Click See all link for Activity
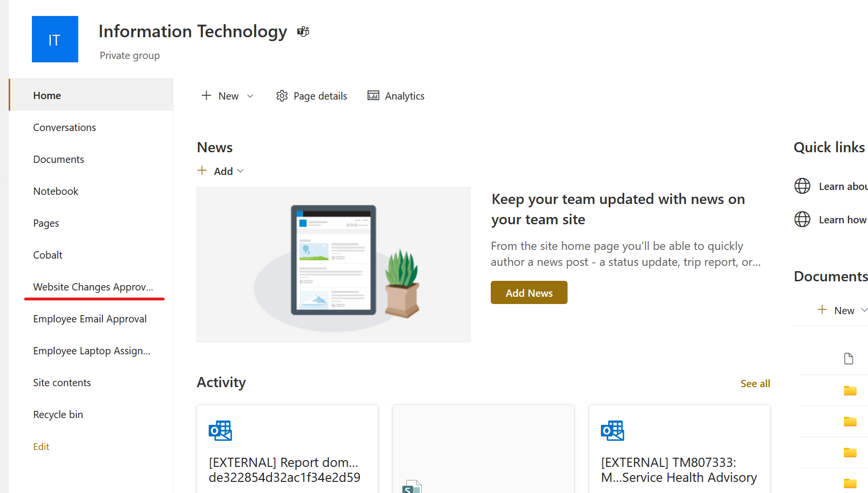Viewport: 868px width, 493px height. pos(755,384)
